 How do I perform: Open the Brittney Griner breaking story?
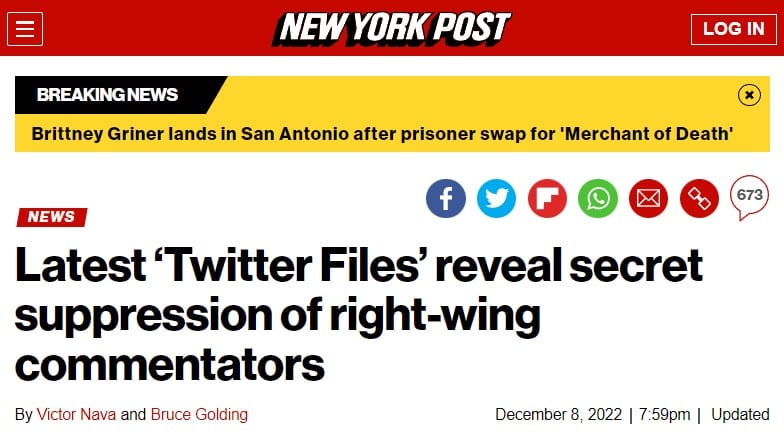pos(383,133)
